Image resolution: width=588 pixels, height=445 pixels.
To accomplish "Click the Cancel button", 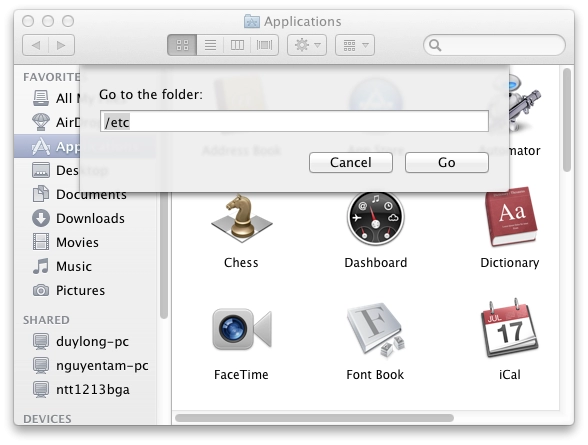I will click(351, 162).
